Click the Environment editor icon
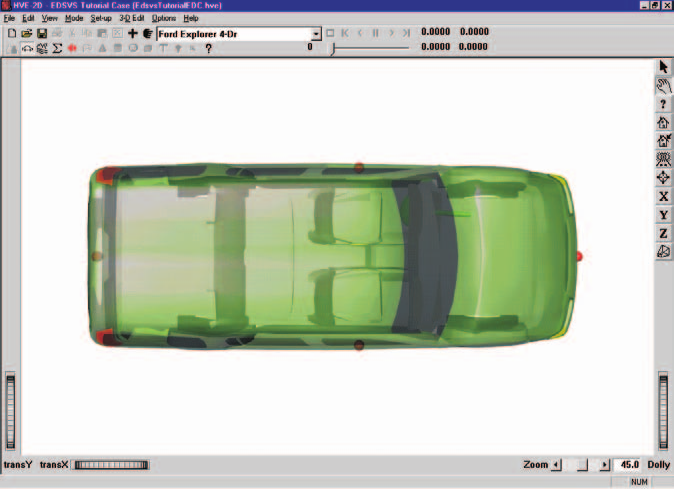The image size is (674, 489). pyautogui.click(x=42, y=49)
